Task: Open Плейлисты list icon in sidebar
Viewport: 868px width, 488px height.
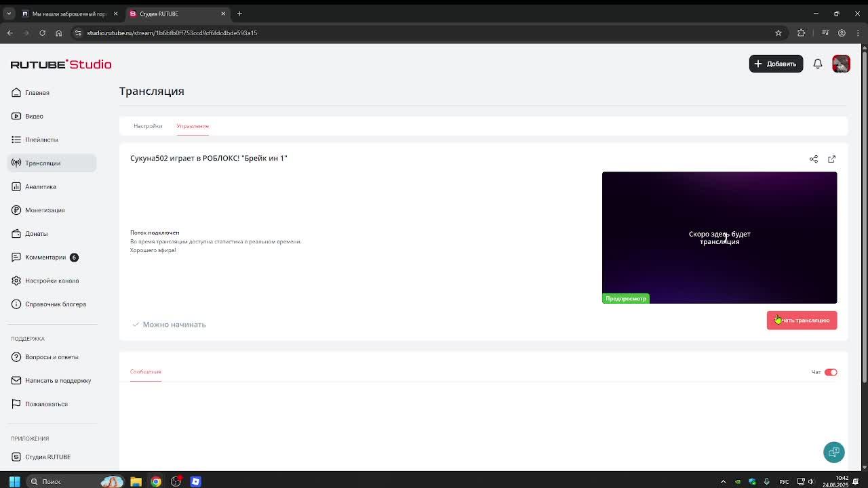Action: point(16,140)
